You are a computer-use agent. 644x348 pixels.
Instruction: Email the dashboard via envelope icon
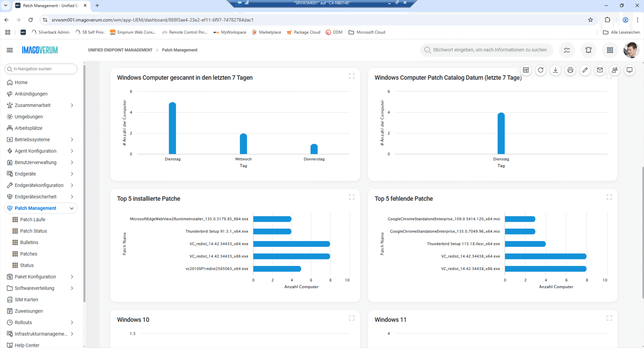600,70
